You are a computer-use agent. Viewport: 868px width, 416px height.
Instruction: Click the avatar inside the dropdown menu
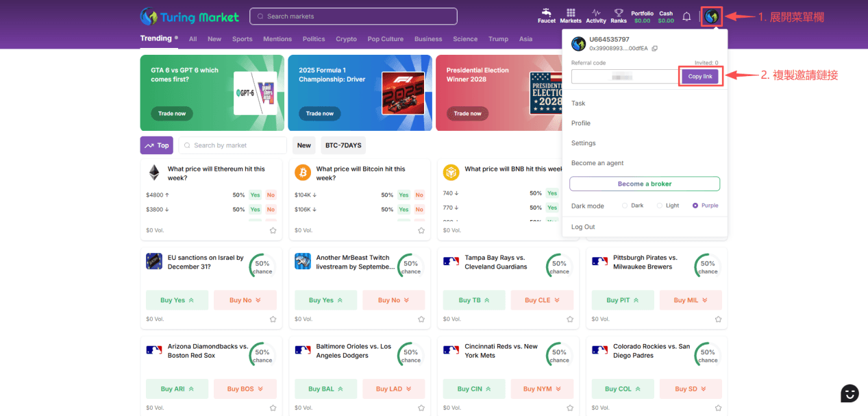[578, 44]
